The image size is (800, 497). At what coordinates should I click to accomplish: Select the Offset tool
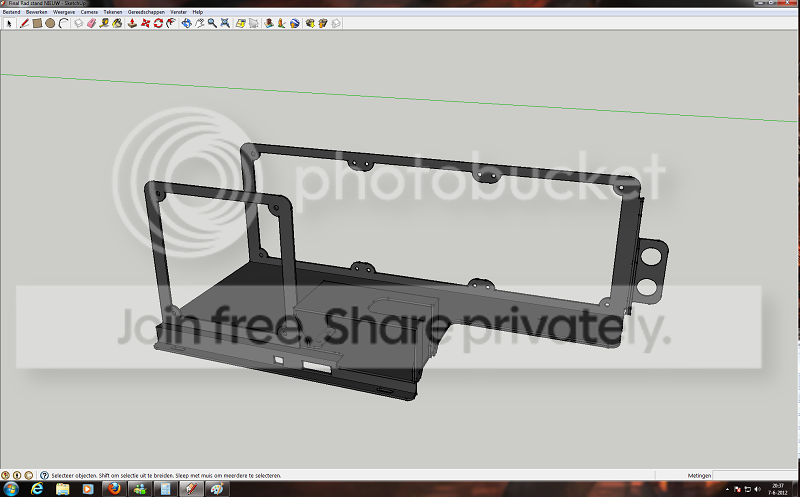coord(171,23)
